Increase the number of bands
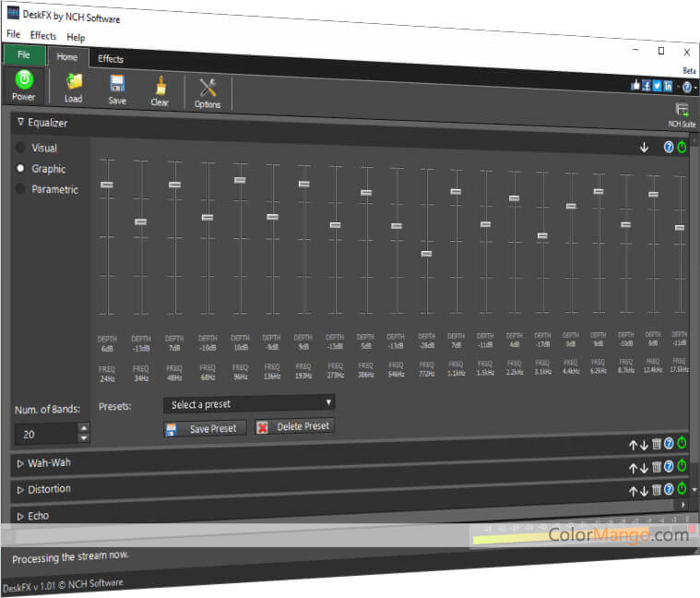The width and height of the screenshot is (700, 598). (84, 428)
